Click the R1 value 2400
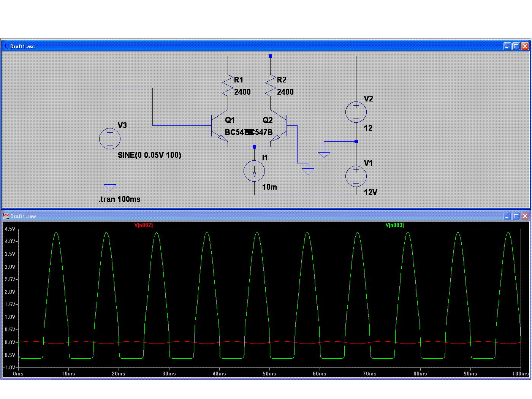The width and height of the screenshot is (532, 399). tap(242, 92)
